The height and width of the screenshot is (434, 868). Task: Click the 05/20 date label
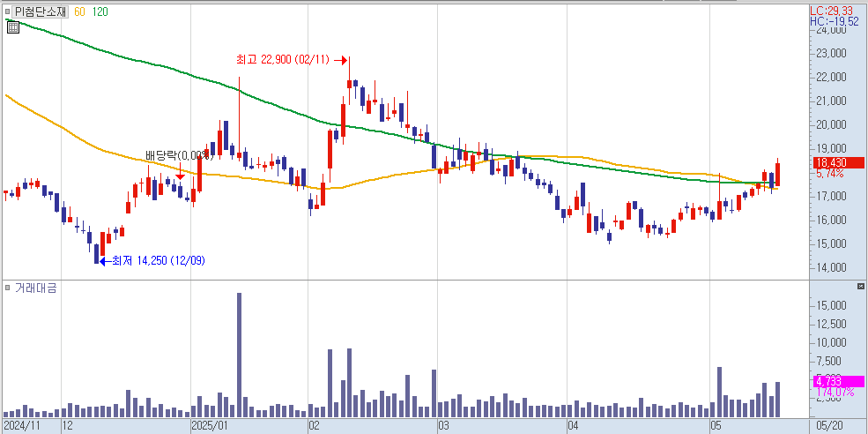[x=832, y=426]
